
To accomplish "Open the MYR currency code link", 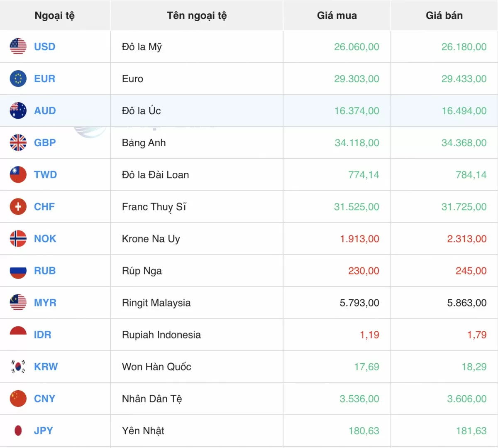I will (45, 303).
